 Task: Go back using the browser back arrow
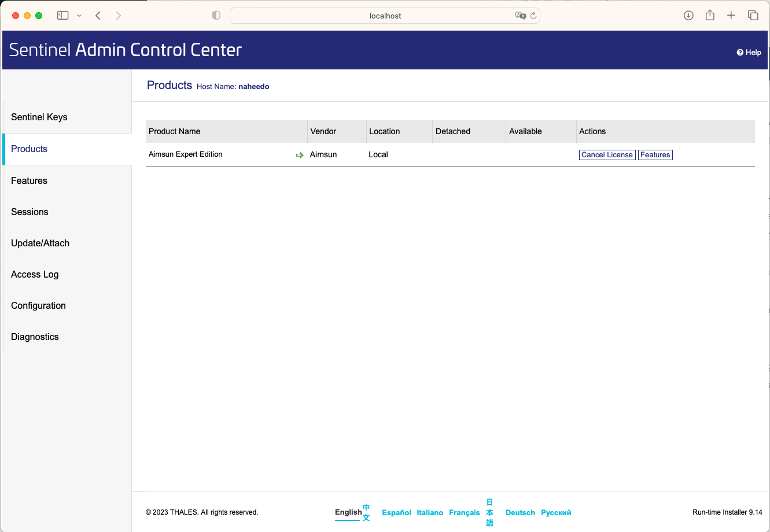[98, 16]
